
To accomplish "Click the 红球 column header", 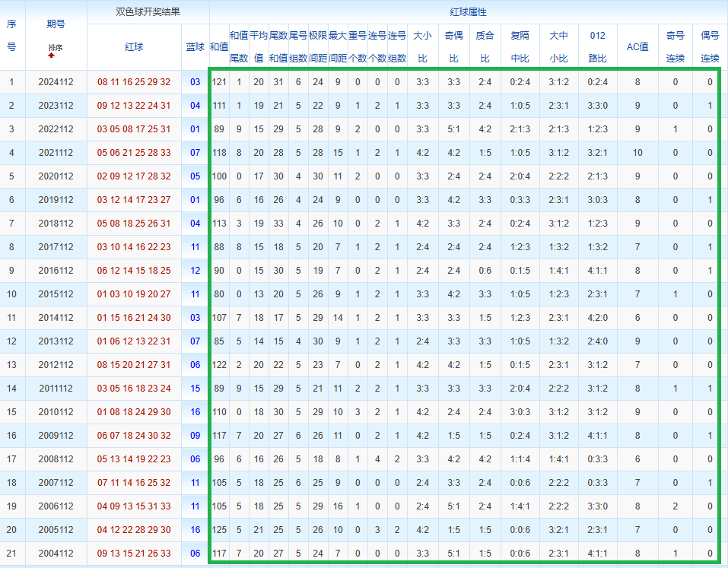I will click(x=134, y=46).
